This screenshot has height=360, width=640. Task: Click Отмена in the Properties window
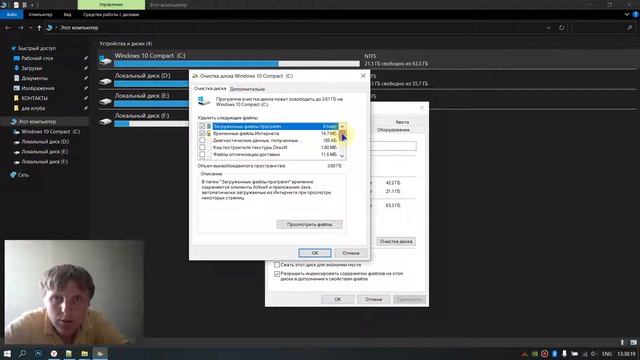tap(373, 299)
